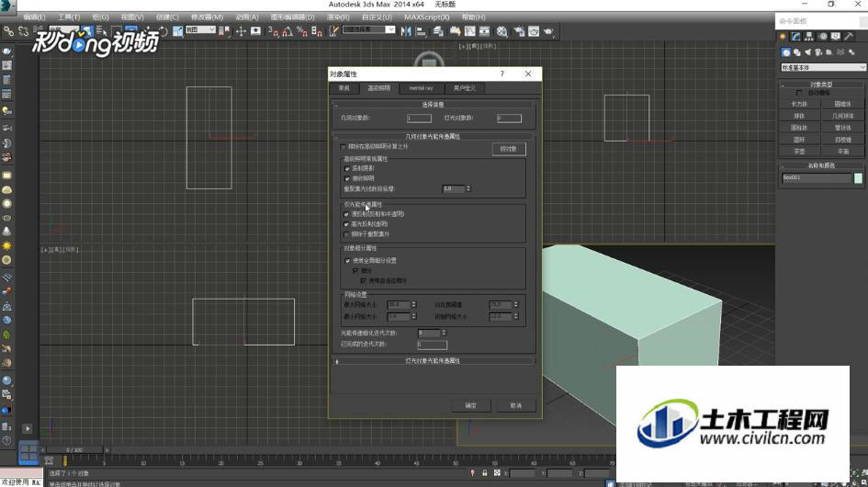Open the 修改器(M) menu
The image size is (868, 487).
tap(207, 17)
